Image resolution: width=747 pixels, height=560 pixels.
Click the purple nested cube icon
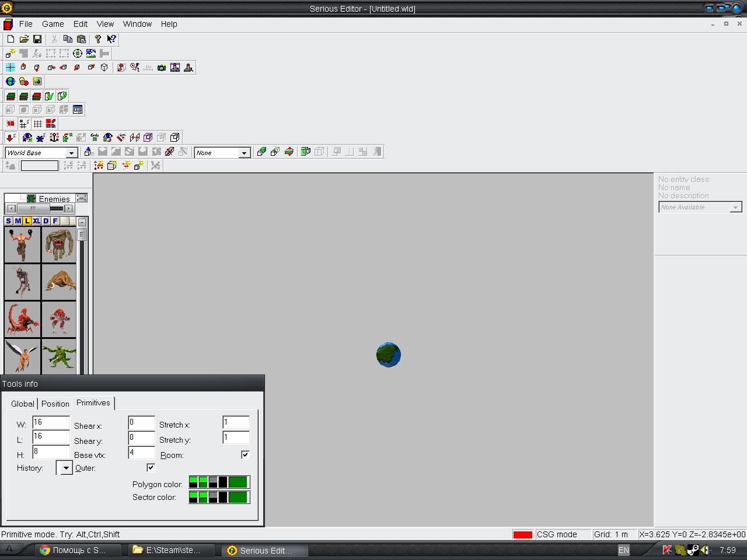tap(148, 138)
